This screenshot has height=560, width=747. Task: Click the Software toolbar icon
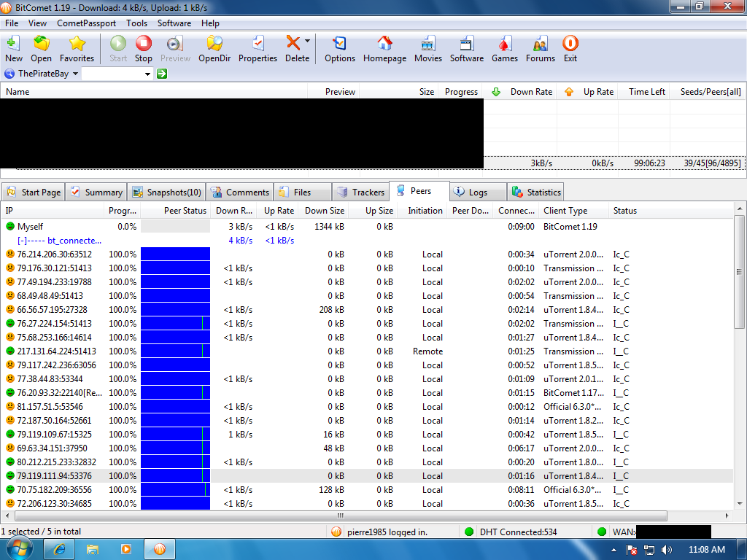click(x=466, y=43)
